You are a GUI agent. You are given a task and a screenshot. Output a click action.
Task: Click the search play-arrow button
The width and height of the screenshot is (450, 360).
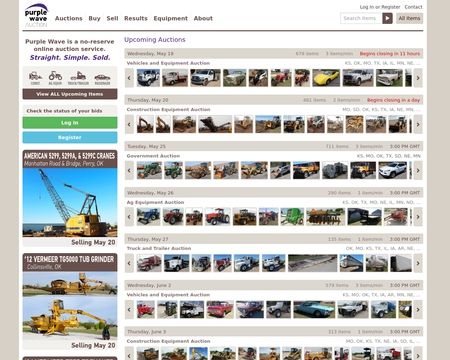click(387, 18)
